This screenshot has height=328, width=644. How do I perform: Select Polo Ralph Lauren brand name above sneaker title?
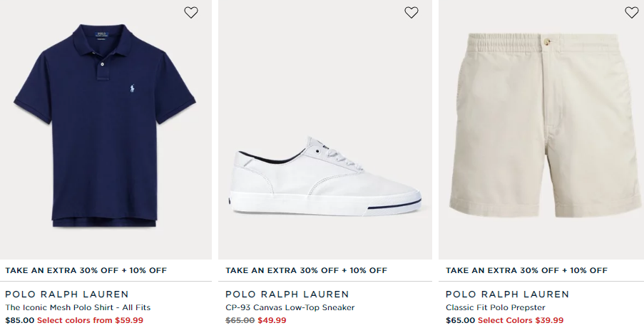tap(287, 294)
